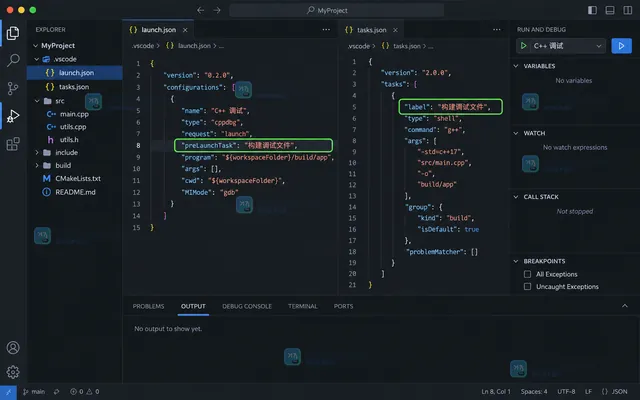640x400 pixels.
Task: Start debugging with the blue play button
Action: pos(621,46)
